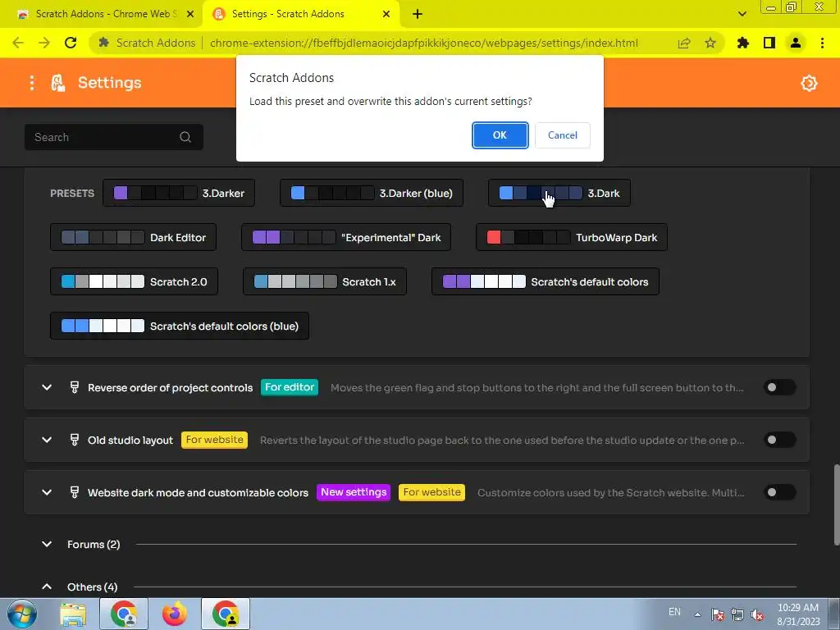The width and height of the screenshot is (840, 630).
Task: Click brush icon of Old studio layout
Action: tap(75, 440)
